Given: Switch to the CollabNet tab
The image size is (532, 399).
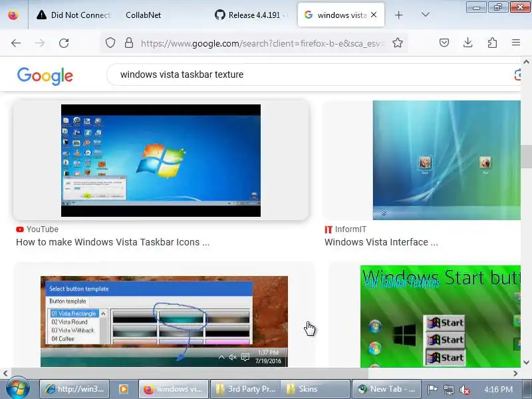Looking at the screenshot, I should [x=143, y=15].
